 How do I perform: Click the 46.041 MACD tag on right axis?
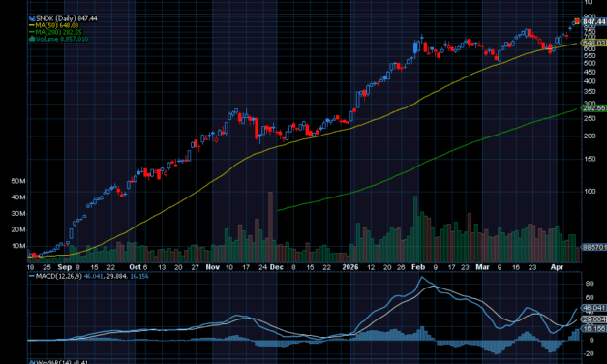[x=593, y=308]
